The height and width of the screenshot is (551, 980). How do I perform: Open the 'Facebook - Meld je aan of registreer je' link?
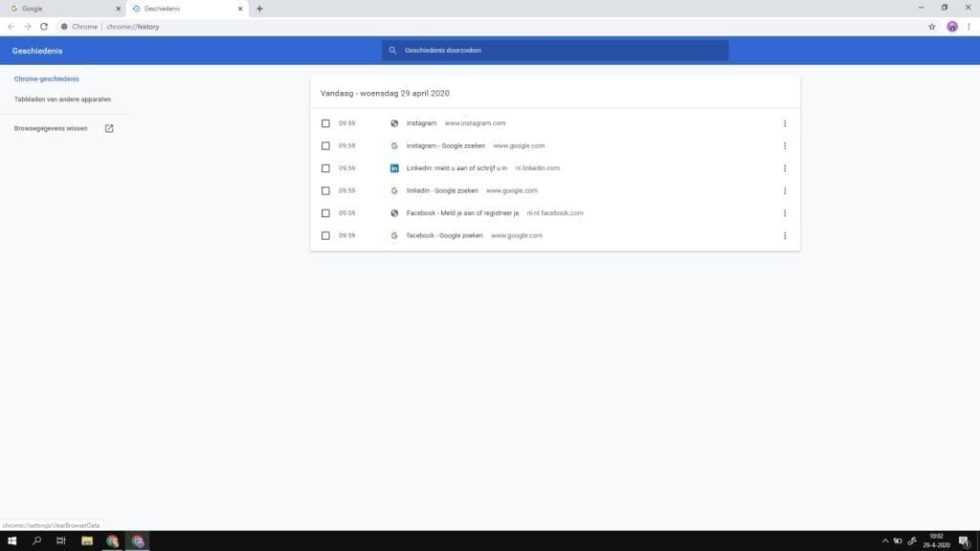(x=462, y=213)
